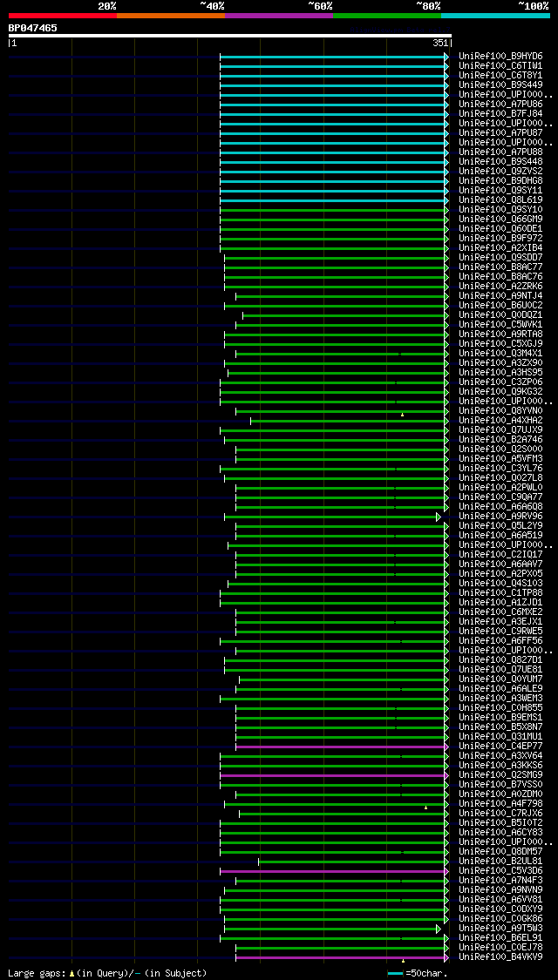Click the red 20% identity legend segment
The height and width of the screenshot is (980, 558).
[63, 15]
